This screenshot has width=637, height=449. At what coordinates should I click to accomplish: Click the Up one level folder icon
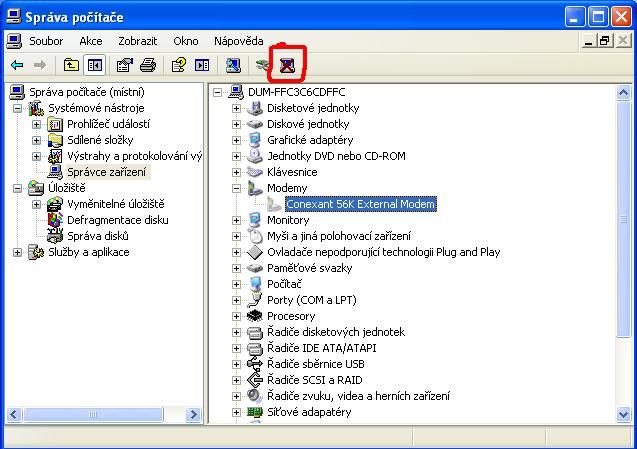pyautogui.click(x=71, y=65)
